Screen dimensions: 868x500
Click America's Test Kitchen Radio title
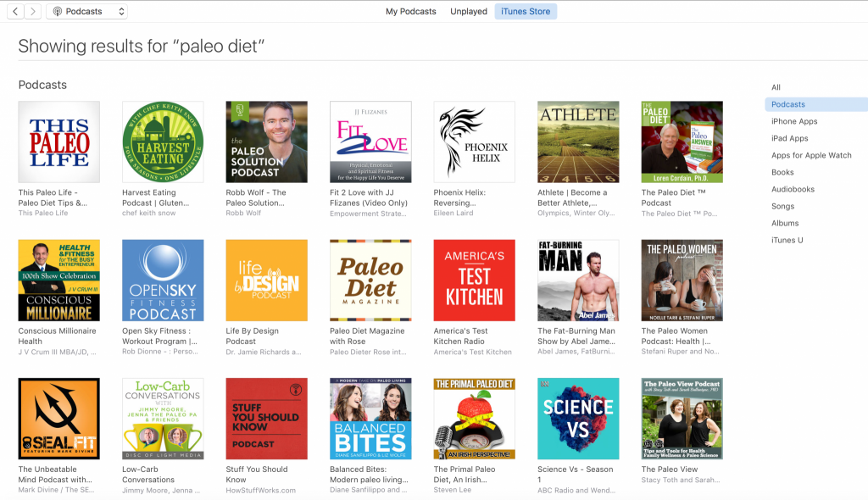[x=460, y=336]
